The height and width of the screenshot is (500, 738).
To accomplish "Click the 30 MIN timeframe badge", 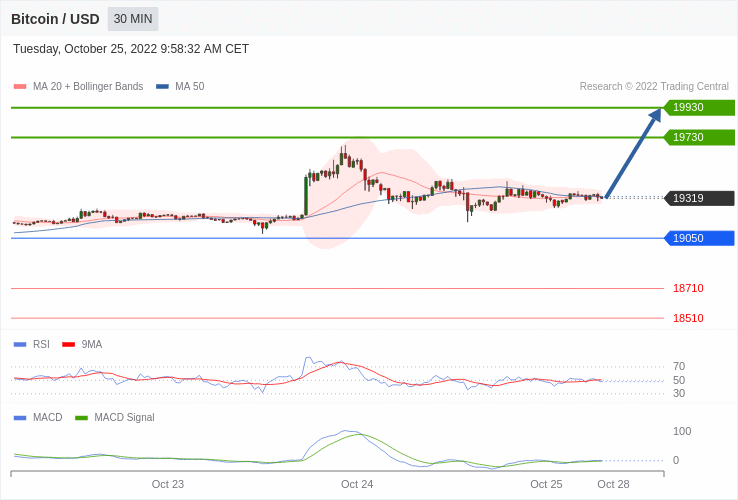I will click(x=133, y=19).
